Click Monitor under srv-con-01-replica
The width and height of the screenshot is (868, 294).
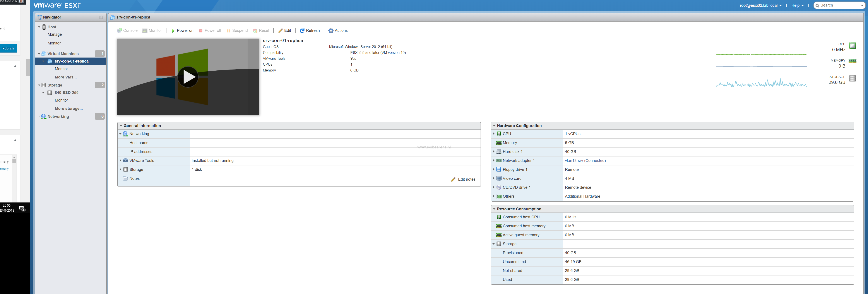[61, 69]
